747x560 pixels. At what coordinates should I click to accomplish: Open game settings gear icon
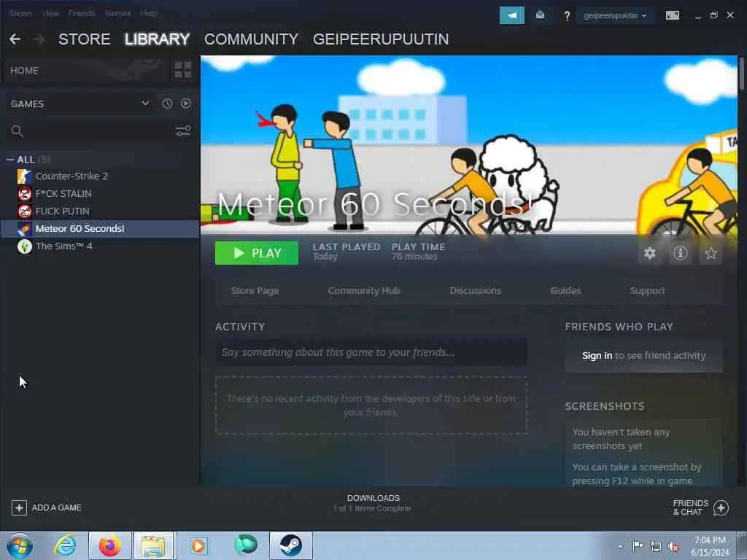coord(650,253)
